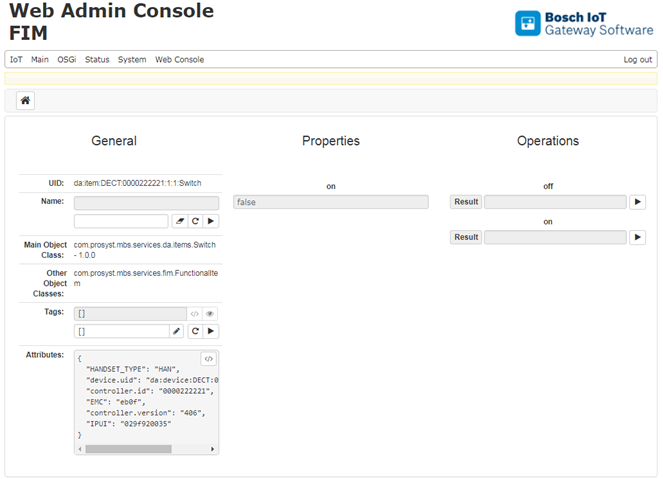Click pencil edit icon for Tags
This screenshot has width=663, height=479.
(x=177, y=331)
